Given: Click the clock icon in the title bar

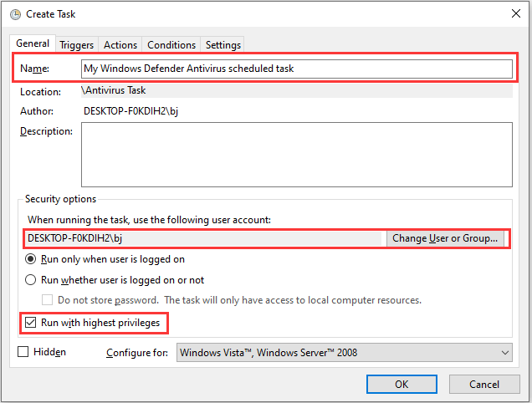Looking at the screenshot, I should [15, 13].
